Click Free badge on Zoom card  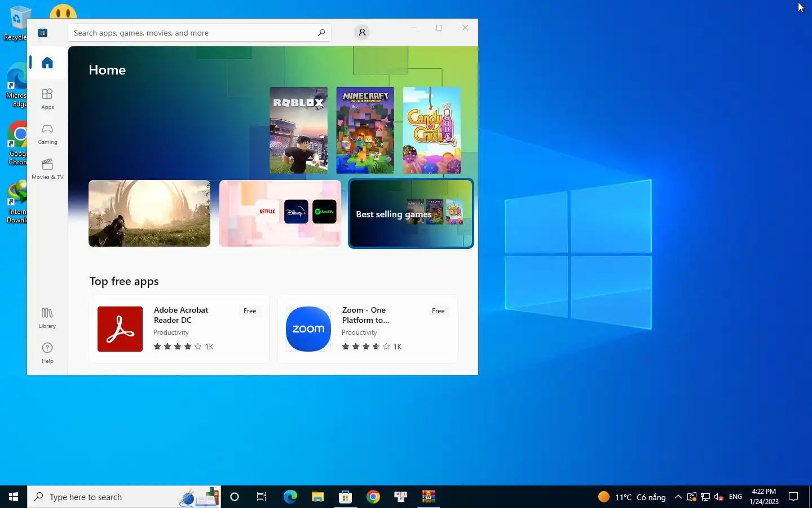pos(438,311)
